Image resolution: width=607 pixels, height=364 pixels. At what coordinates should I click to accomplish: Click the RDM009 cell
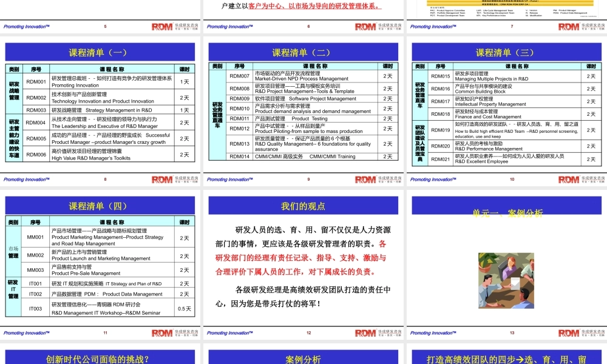pos(239,99)
